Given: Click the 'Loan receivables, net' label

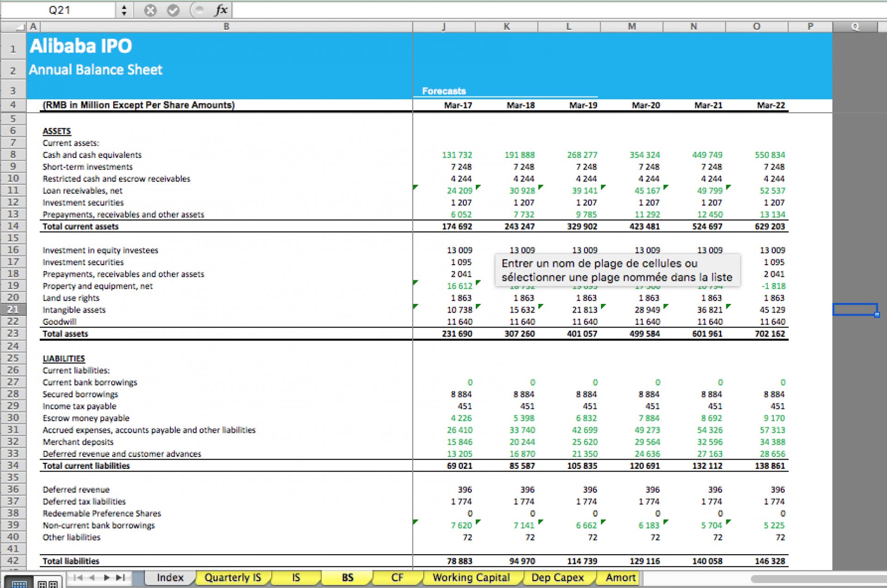Looking at the screenshot, I should [x=82, y=190].
